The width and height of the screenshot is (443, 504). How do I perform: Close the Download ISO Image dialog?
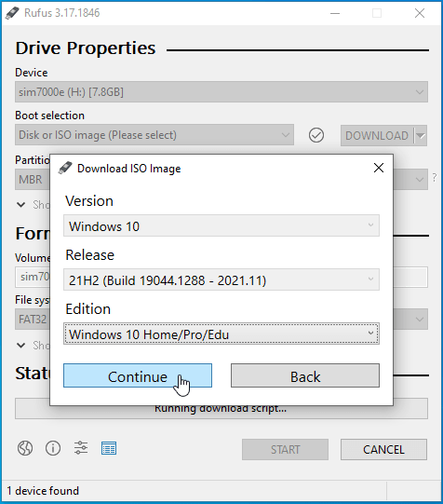(x=379, y=168)
